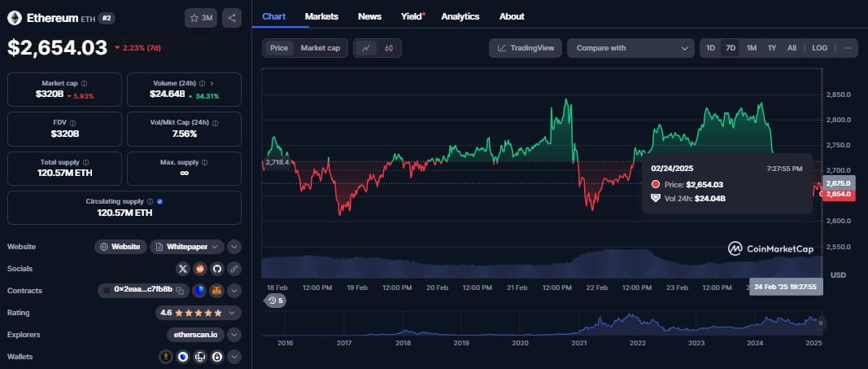Click the verified badge beside Circulating supply
The height and width of the screenshot is (369, 868).
pos(160,202)
